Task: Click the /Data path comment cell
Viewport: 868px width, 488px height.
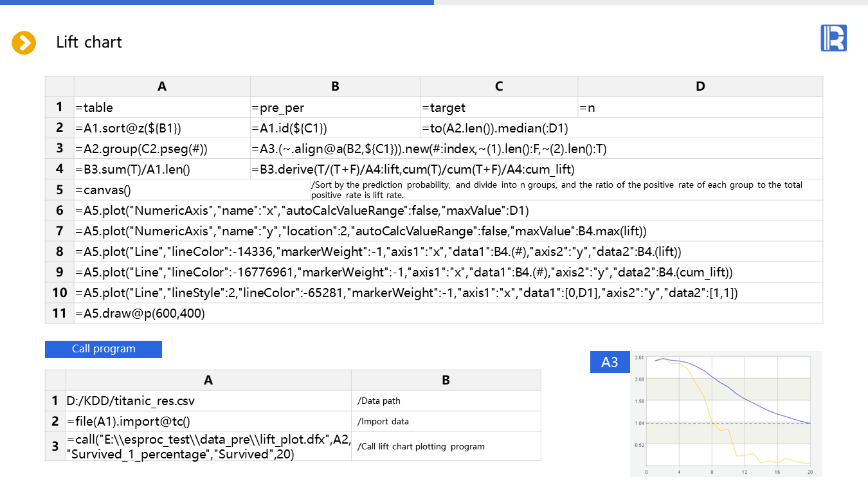Action: (446, 401)
